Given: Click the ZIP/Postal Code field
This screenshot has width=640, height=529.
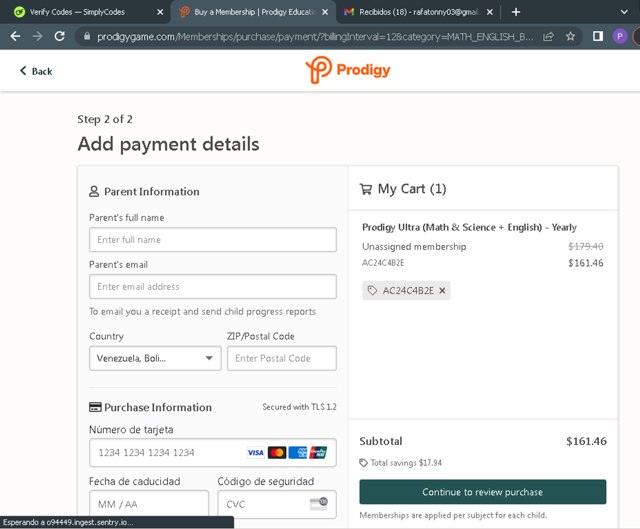Looking at the screenshot, I should [x=281, y=358].
